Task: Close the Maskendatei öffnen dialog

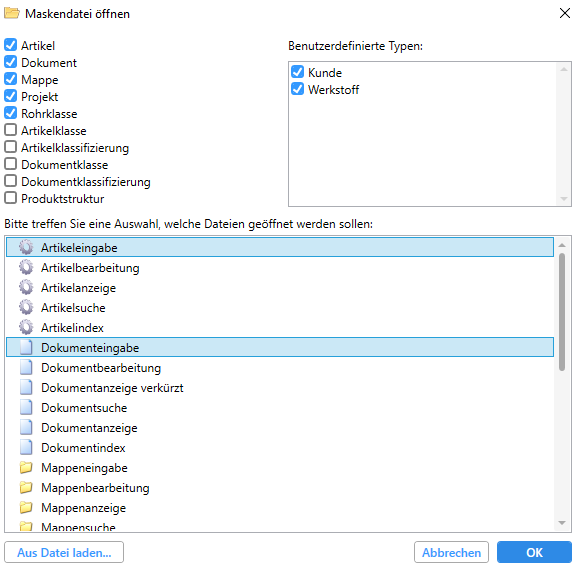Action: click(565, 13)
